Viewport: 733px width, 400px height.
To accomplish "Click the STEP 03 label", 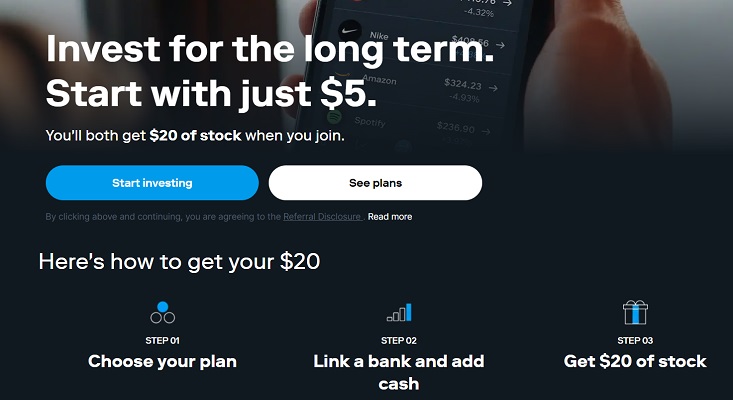I will (635, 341).
